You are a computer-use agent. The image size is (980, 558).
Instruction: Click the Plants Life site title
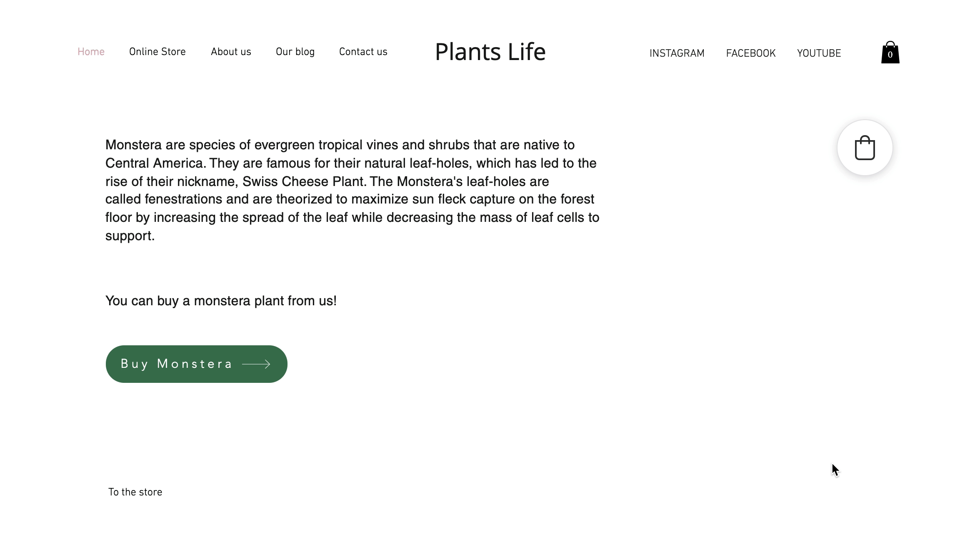(490, 52)
